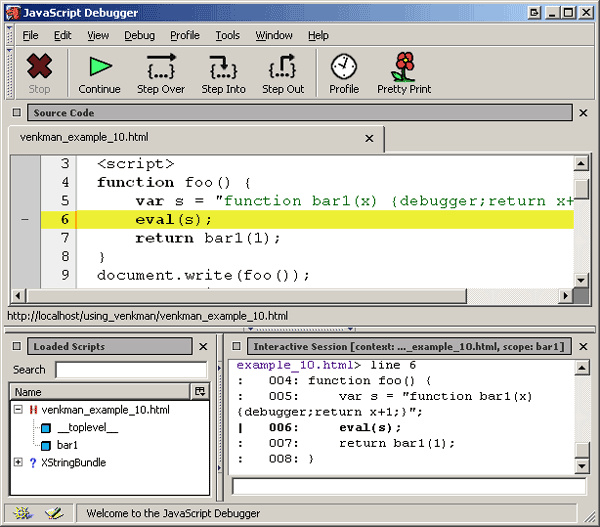Select the __toplevel__ function icon

point(46,428)
